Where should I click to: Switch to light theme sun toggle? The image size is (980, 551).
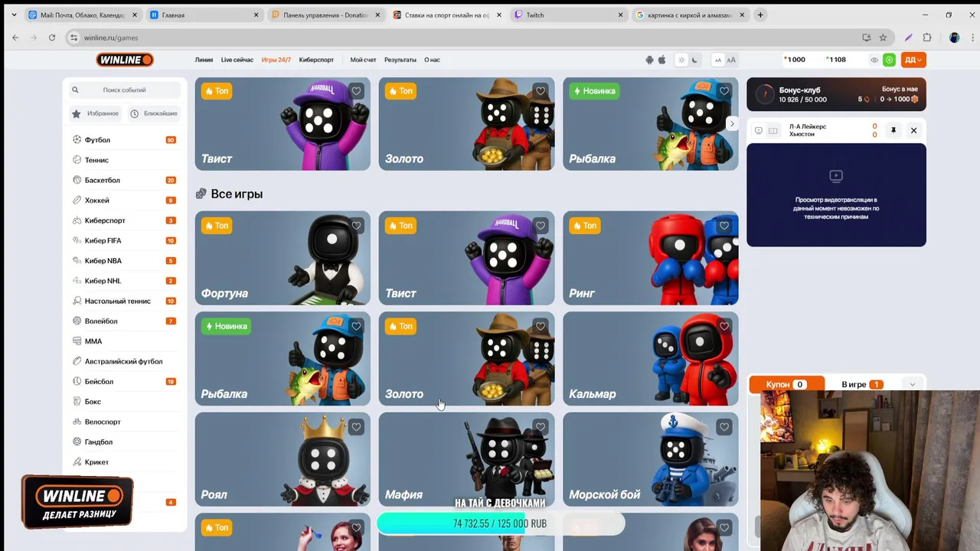pos(681,60)
